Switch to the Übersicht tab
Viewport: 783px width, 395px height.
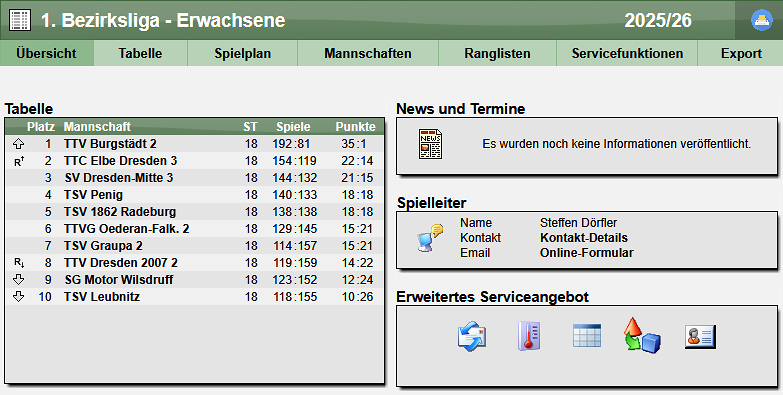pyautogui.click(x=46, y=53)
